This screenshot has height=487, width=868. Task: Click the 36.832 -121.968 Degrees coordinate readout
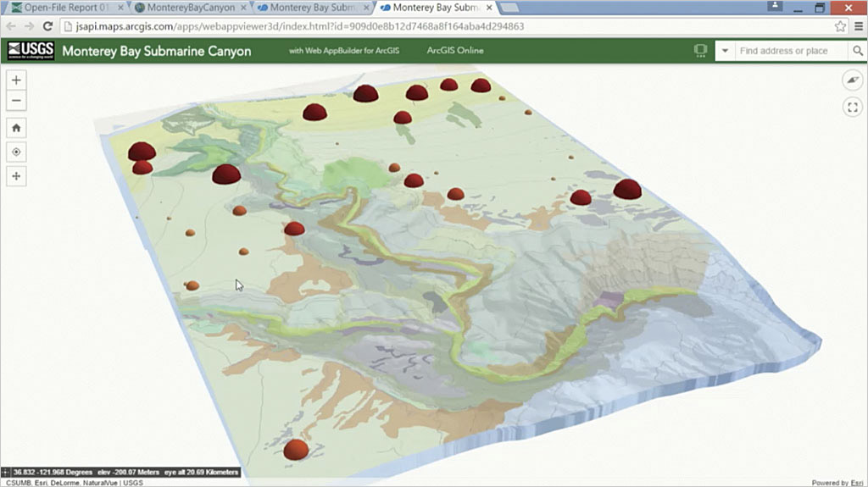tap(53, 472)
